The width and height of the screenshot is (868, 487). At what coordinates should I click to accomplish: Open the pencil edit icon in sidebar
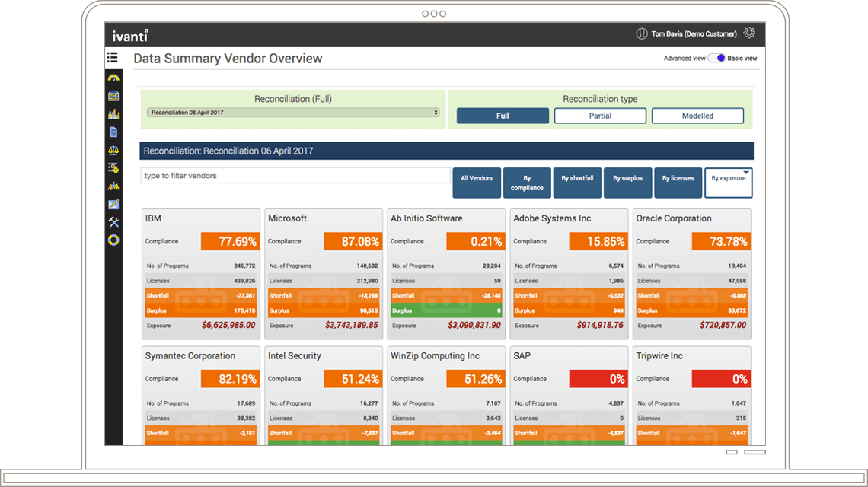(113, 204)
